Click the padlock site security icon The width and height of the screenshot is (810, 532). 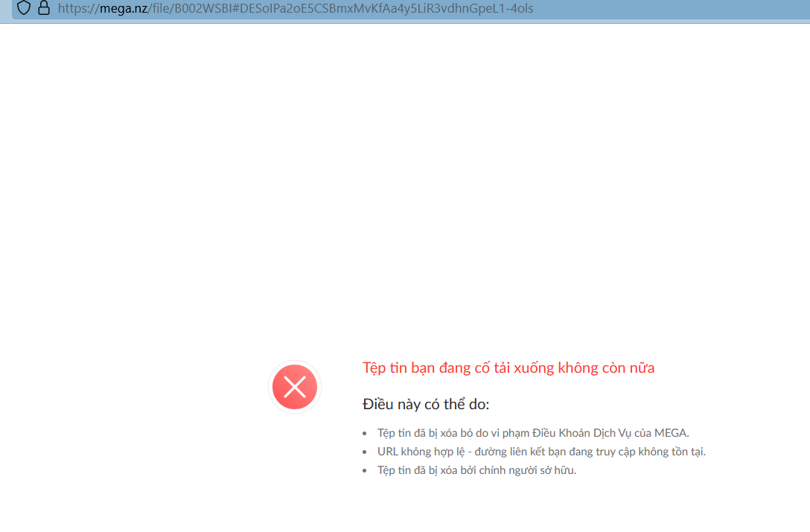(44, 7)
